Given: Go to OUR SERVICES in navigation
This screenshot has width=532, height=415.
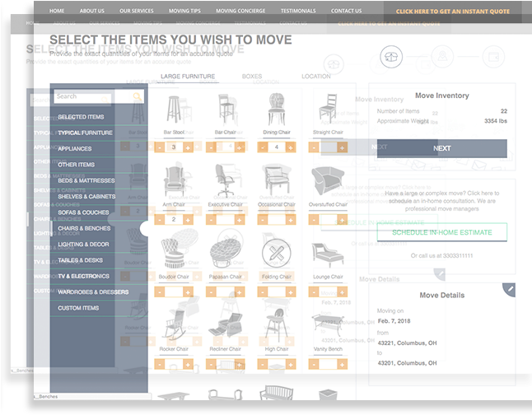Looking at the screenshot, I should coord(137,11).
